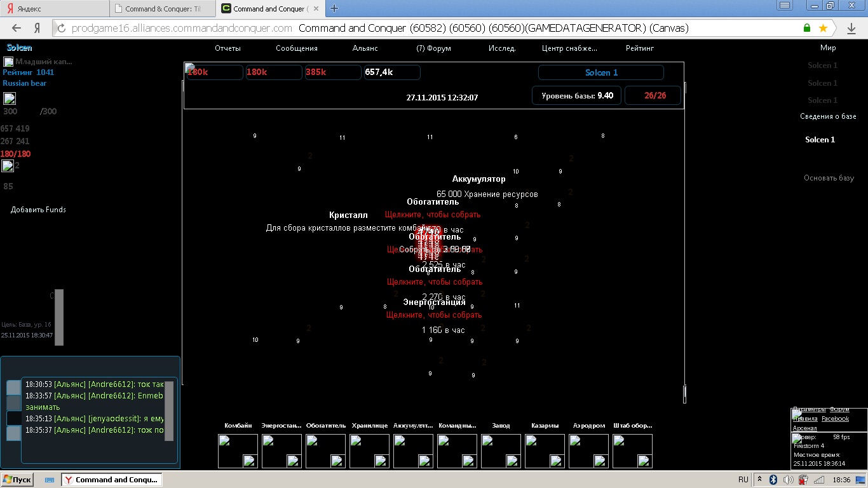This screenshot has width=868, height=488.
Task: Click the rank icon beside Младший кап...
Action: click(8, 62)
